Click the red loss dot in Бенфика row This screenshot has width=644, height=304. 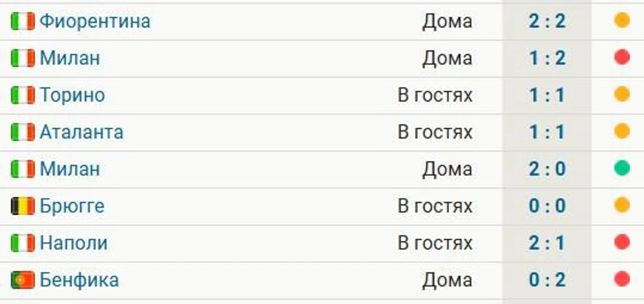click(622, 279)
